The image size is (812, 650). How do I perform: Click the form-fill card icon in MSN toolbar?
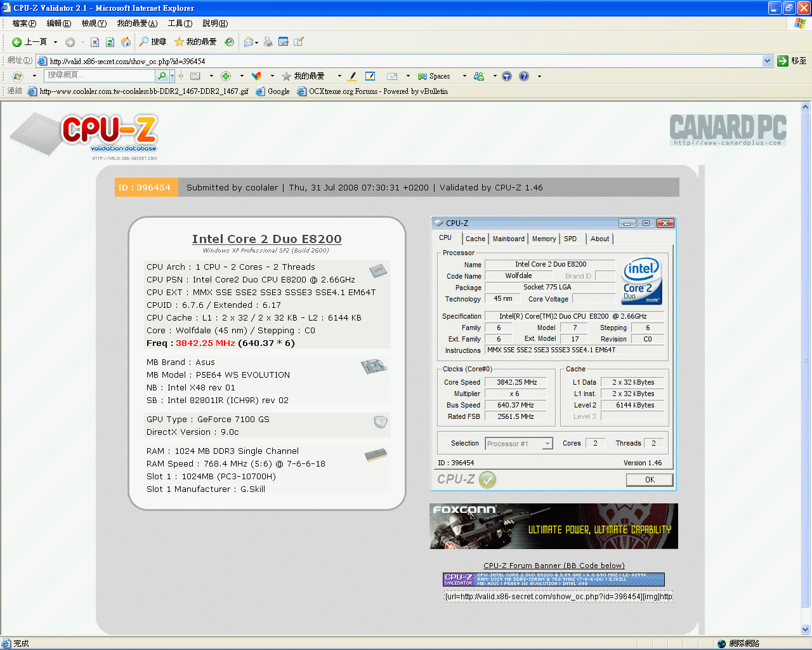195,76
